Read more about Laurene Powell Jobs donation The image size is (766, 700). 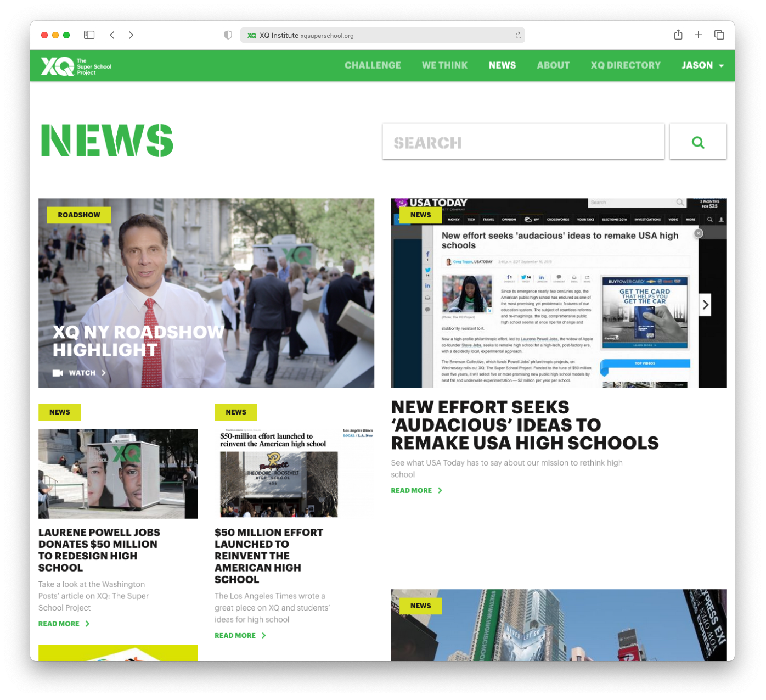[64, 624]
